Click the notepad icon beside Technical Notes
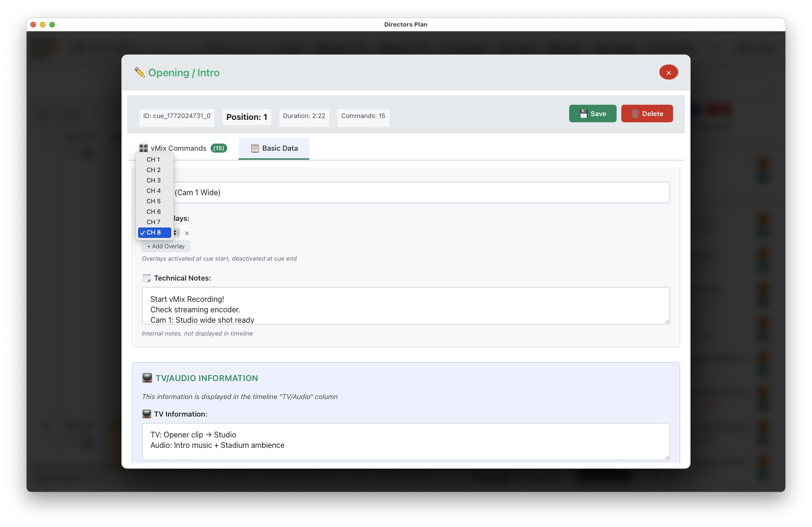812x527 pixels. click(147, 278)
